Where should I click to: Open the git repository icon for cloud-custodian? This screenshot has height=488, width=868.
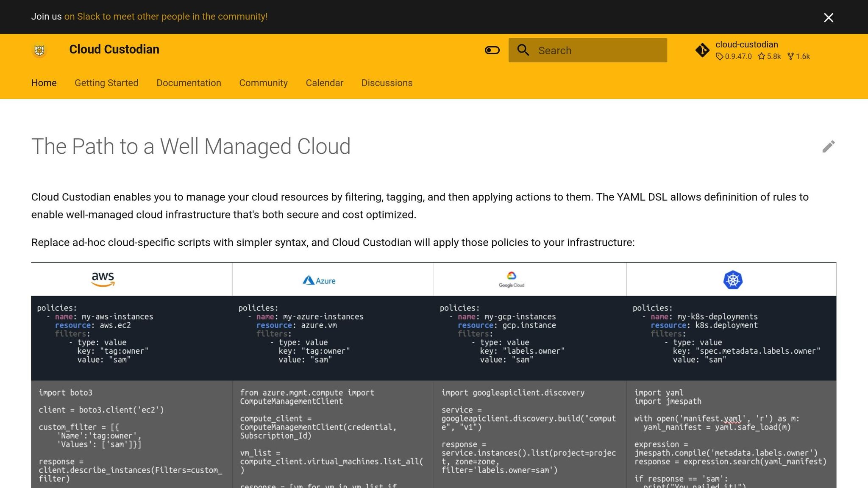tap(702, 50)
